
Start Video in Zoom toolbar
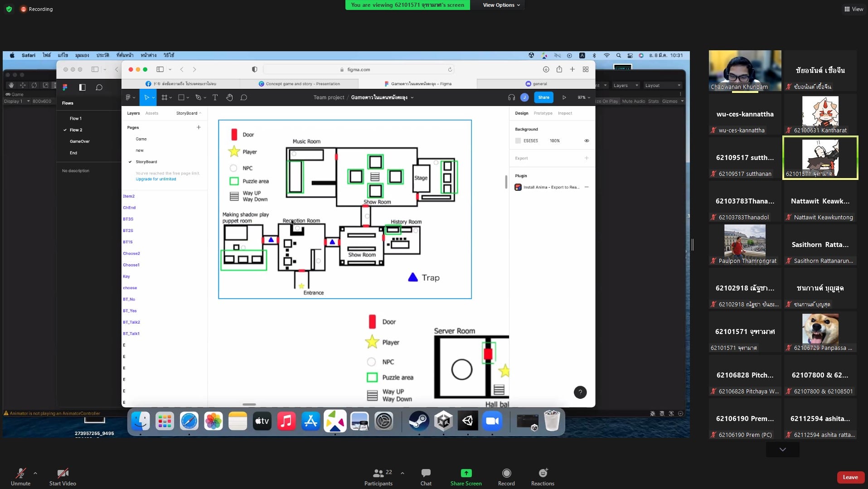[63, 477]
